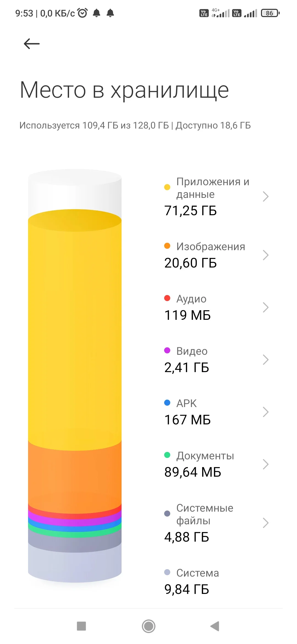This screenshot has width=297, height=644.
Task: Tap the yellow dot beside Приложения и данные
Action: 167,187
